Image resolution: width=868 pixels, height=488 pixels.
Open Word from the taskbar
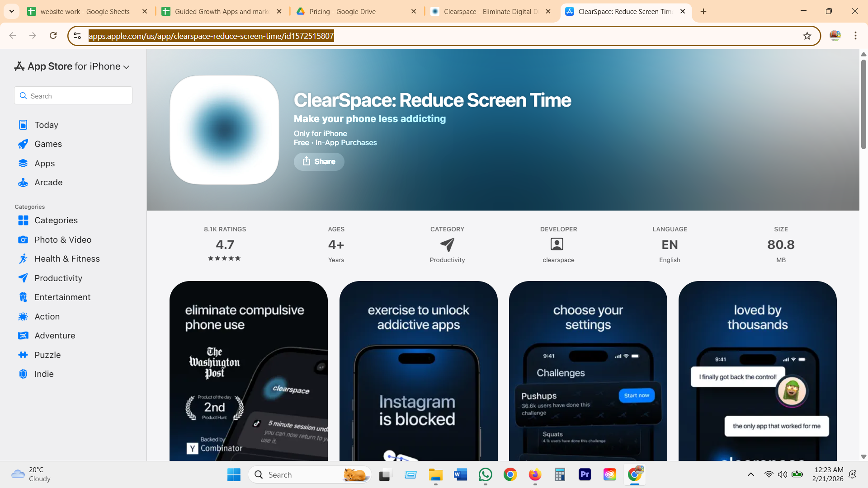pyautogui.click(x=460, y=475)
